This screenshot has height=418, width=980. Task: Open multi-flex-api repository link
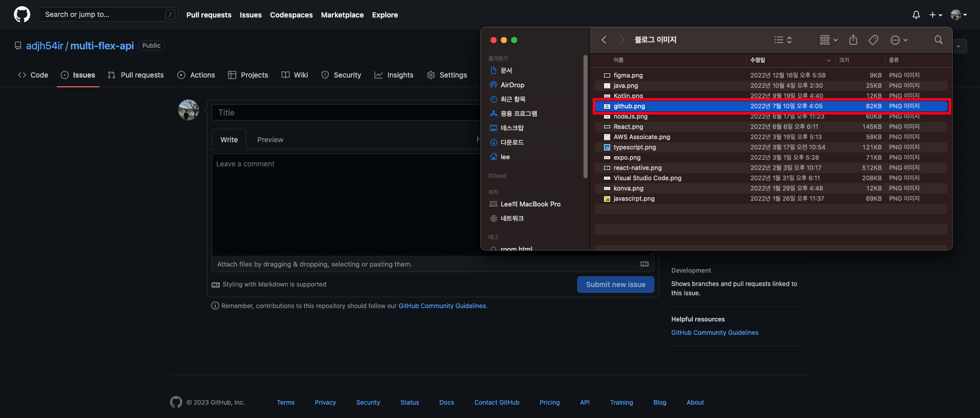coord(102,46)
